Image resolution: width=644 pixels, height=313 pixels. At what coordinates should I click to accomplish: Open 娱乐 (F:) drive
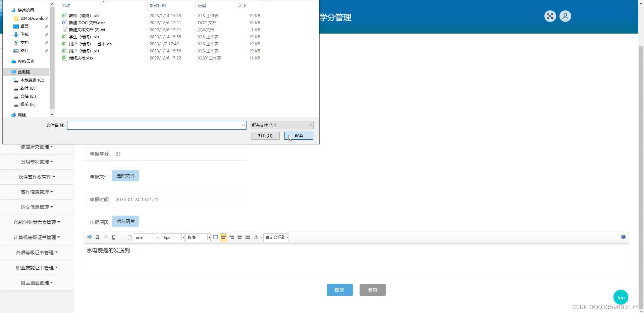[28, 104]
